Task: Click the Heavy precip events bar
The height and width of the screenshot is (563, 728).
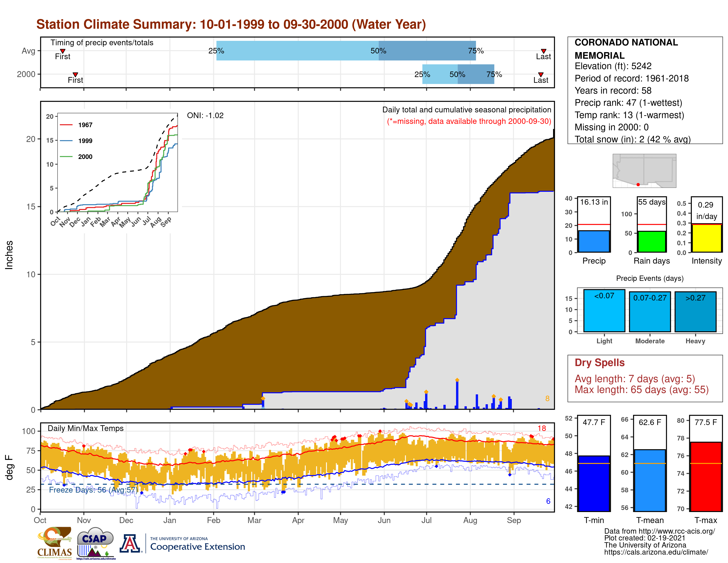Action: coord(695,312)
